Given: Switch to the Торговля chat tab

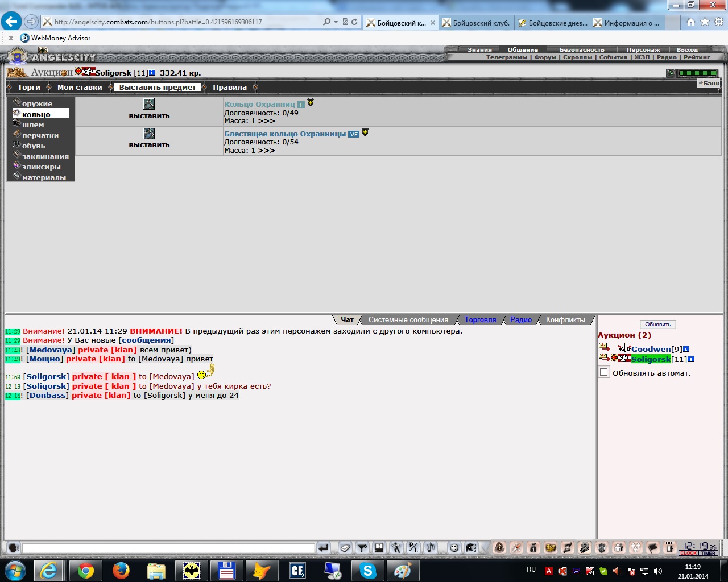Looking at the screenshot, I should click(x=480, y=320).
